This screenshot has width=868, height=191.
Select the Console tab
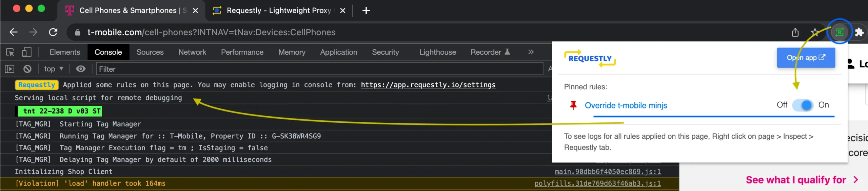click(108, 52)
